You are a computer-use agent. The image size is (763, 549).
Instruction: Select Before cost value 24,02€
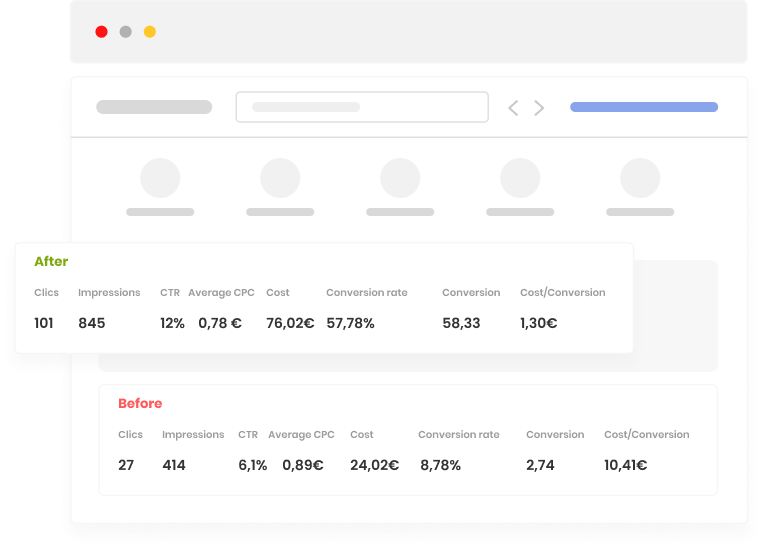(375, 465)
